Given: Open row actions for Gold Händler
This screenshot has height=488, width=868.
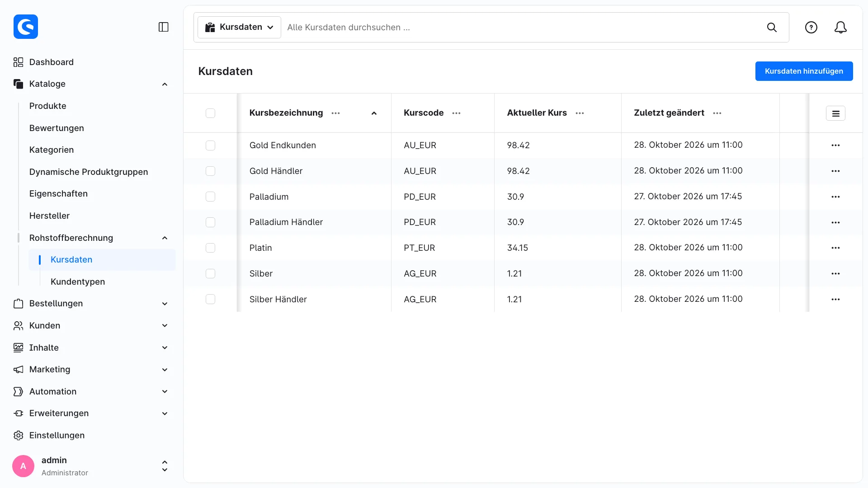Looking at the screenshot, I should pos(835,171).
